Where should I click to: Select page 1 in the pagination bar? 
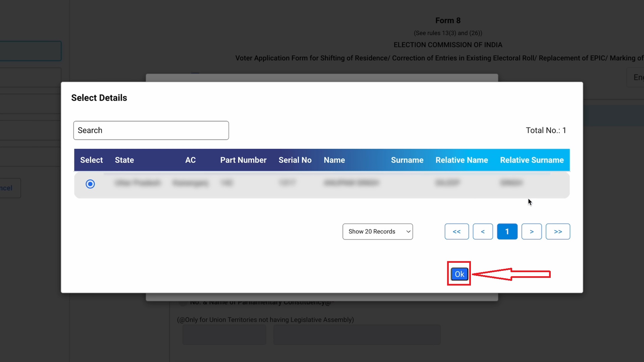[x=507, y=231]
